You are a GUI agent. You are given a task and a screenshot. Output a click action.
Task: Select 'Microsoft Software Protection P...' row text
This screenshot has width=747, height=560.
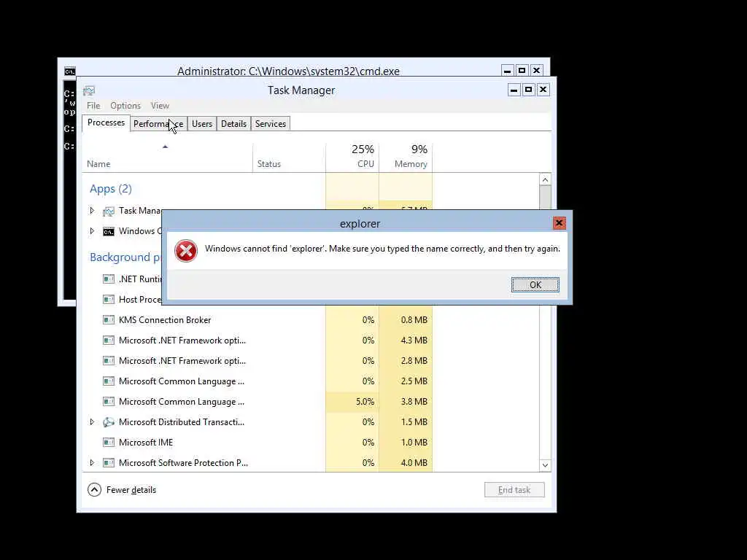(183, 463)
